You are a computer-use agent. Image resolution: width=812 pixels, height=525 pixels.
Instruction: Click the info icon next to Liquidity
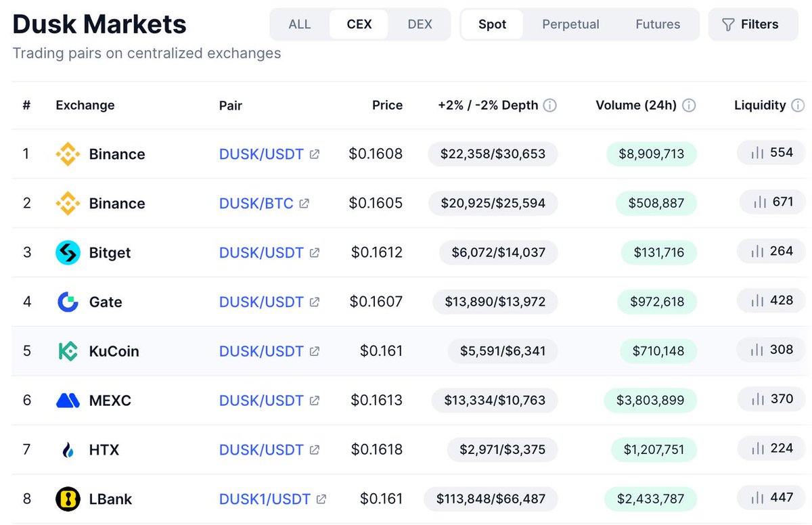(x=798, y=106)
